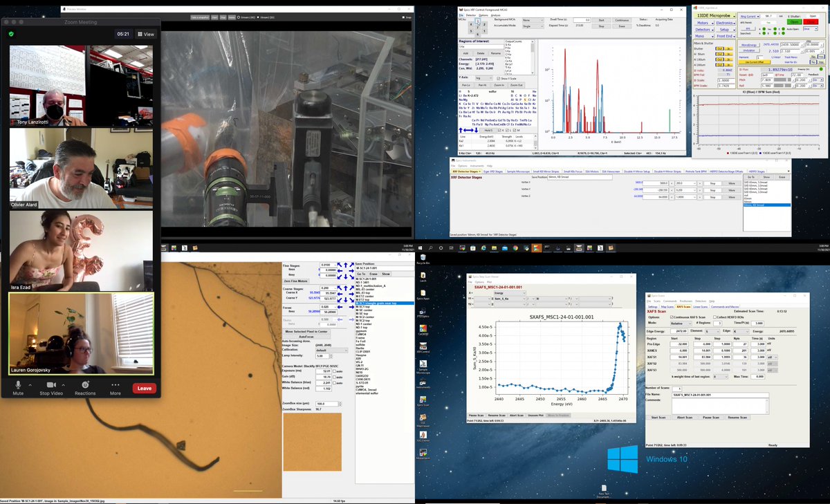This screenshot has height=504, width=830.
Task: Expand mute audio options caret in Zoom
Action: 30,385
